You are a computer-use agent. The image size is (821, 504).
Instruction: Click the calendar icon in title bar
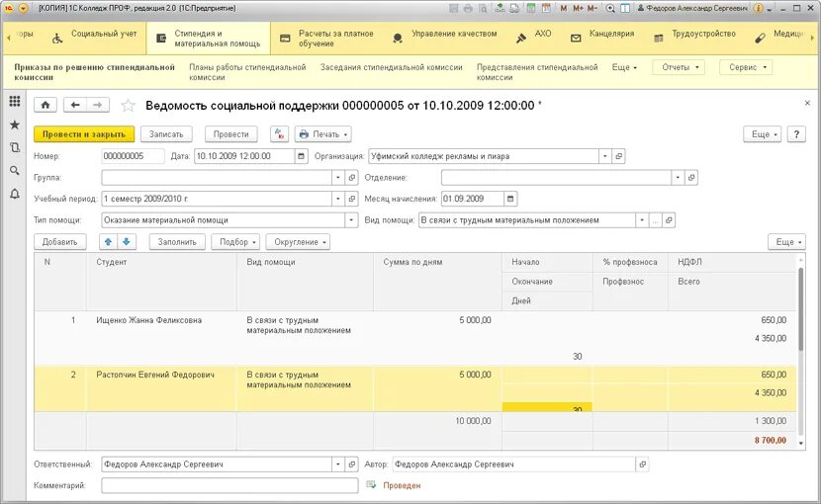(x=546, y=8)
